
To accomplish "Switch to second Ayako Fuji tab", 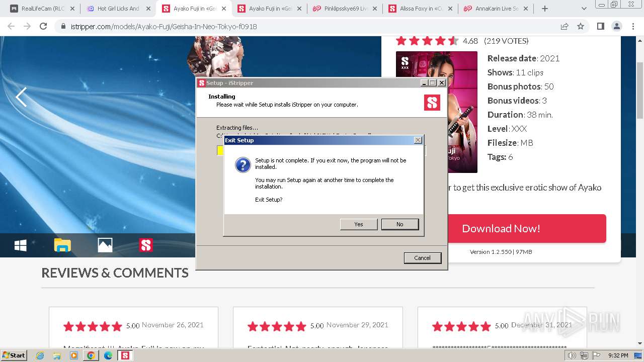I will 269,9.
